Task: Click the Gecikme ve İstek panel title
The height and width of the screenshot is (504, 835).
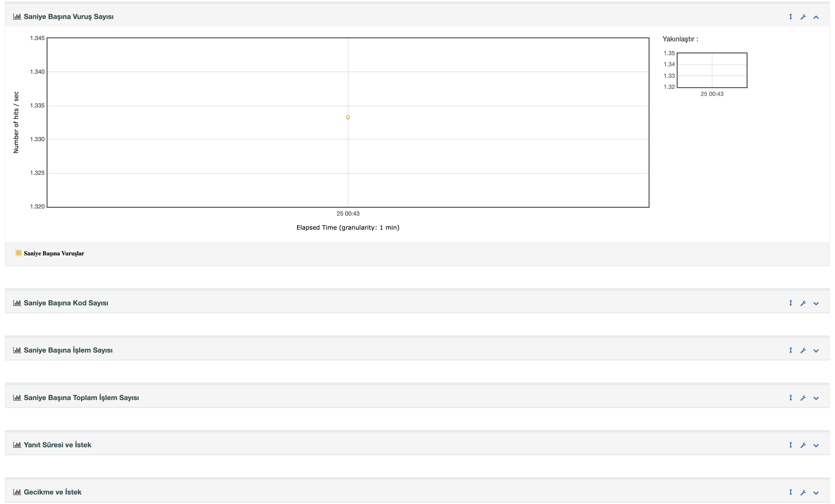Action: pyautogui.click(x=53, y=492)
